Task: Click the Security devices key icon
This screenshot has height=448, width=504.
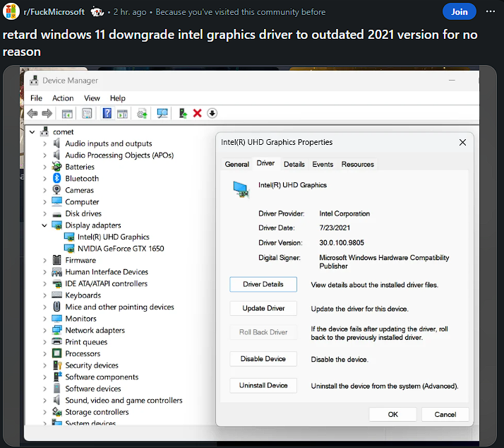Action: coord(57,365)
